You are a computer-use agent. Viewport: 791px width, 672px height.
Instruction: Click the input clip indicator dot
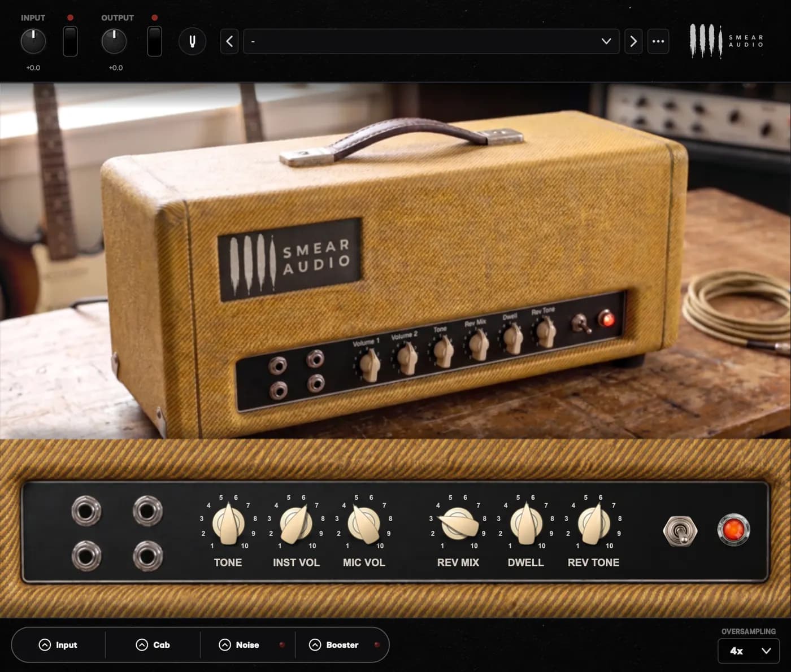click(70, 18)
